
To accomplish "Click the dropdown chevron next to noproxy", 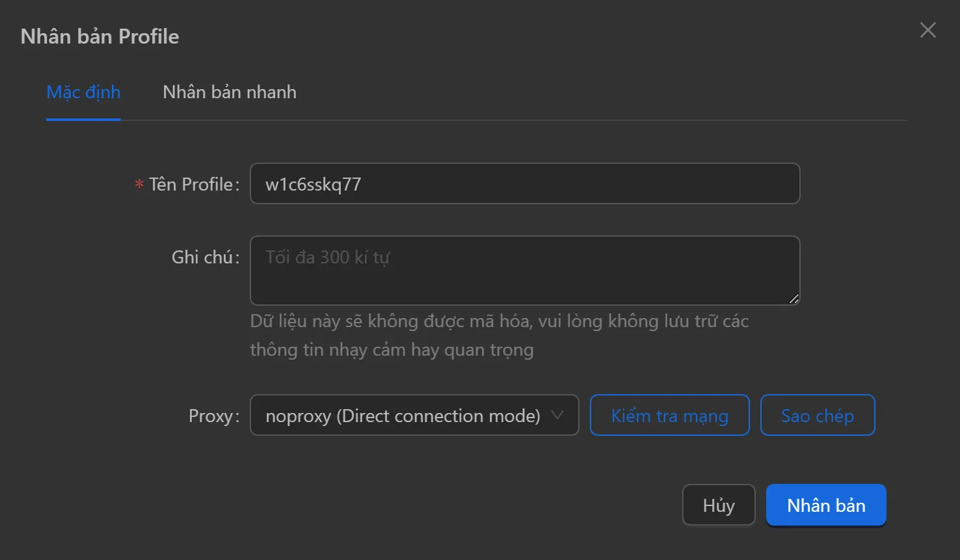I will [x=558, y=415].
